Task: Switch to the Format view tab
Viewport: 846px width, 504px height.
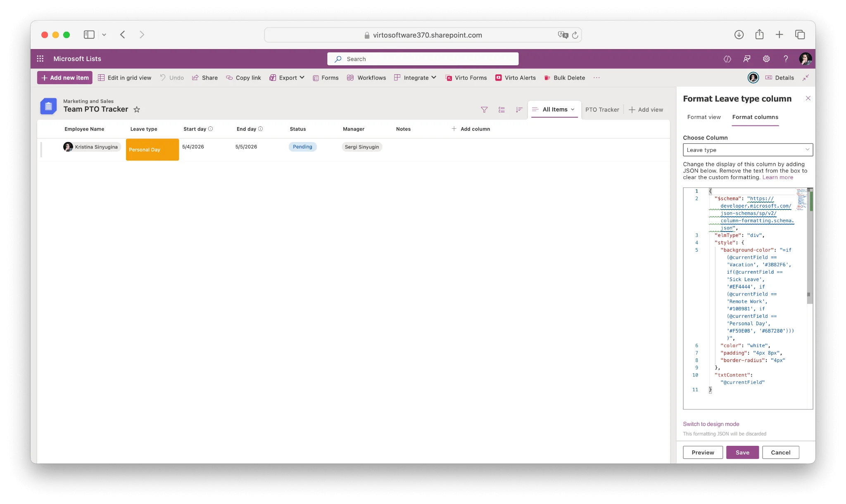Action: (704, 117)
